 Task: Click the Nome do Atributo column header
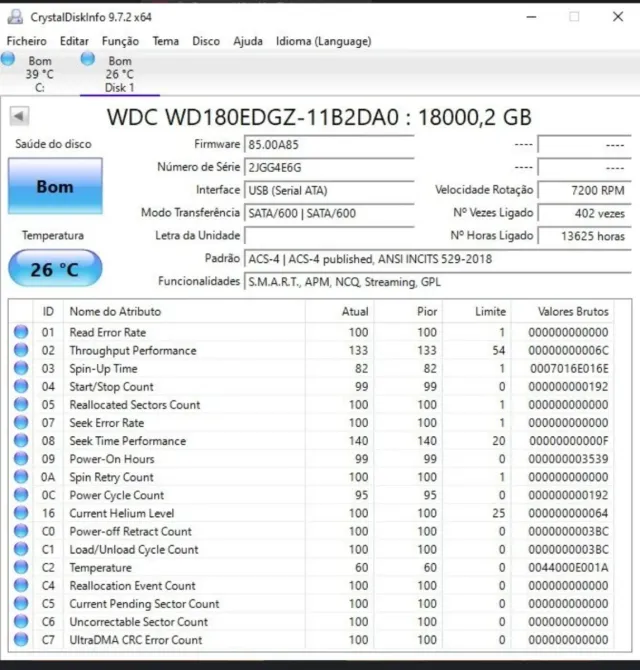point(184,311)
